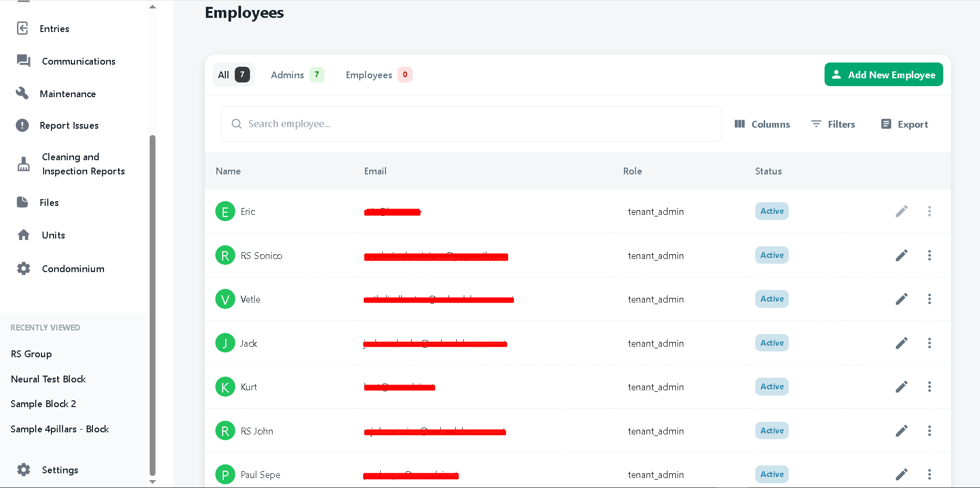
Task: Switch to the Employees tab
Action: pos(369,75)
